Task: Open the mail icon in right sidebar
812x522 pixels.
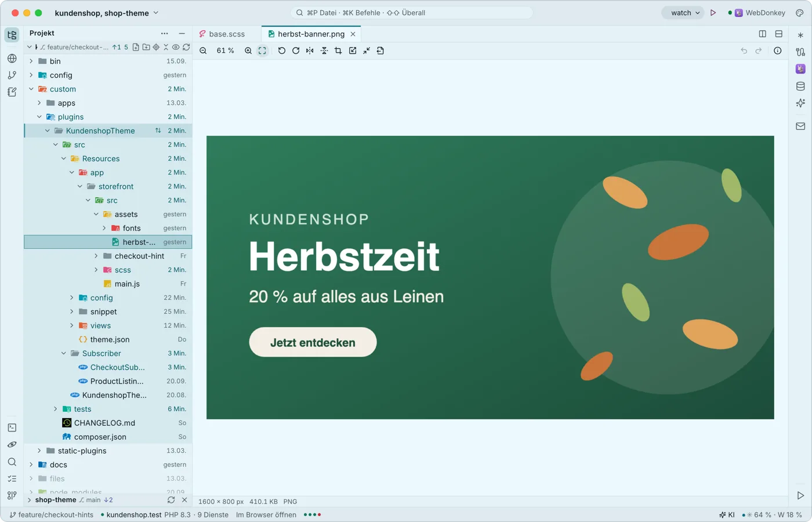Action: (x=800, y=126)
